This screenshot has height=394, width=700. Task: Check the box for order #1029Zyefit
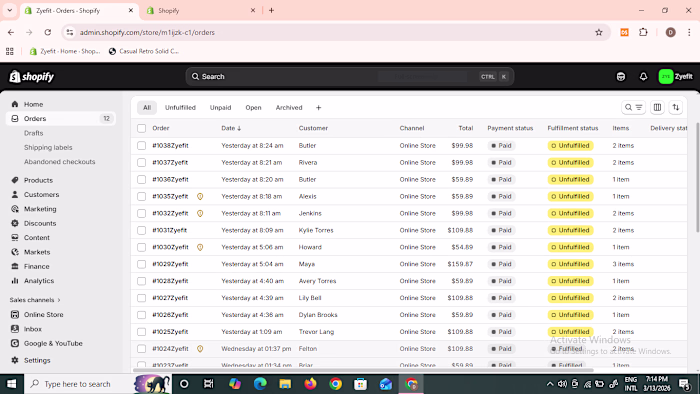(142, 264)
